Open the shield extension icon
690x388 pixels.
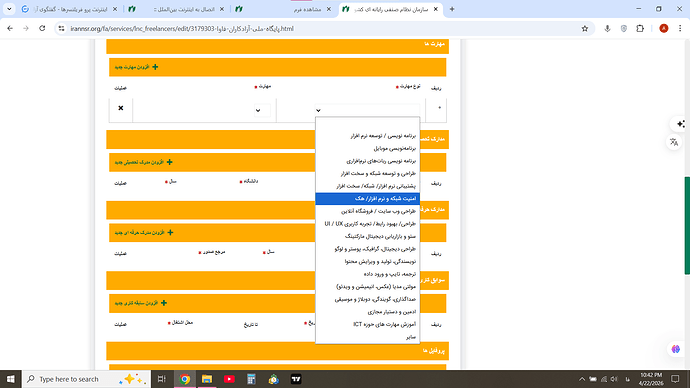[624, 29]
